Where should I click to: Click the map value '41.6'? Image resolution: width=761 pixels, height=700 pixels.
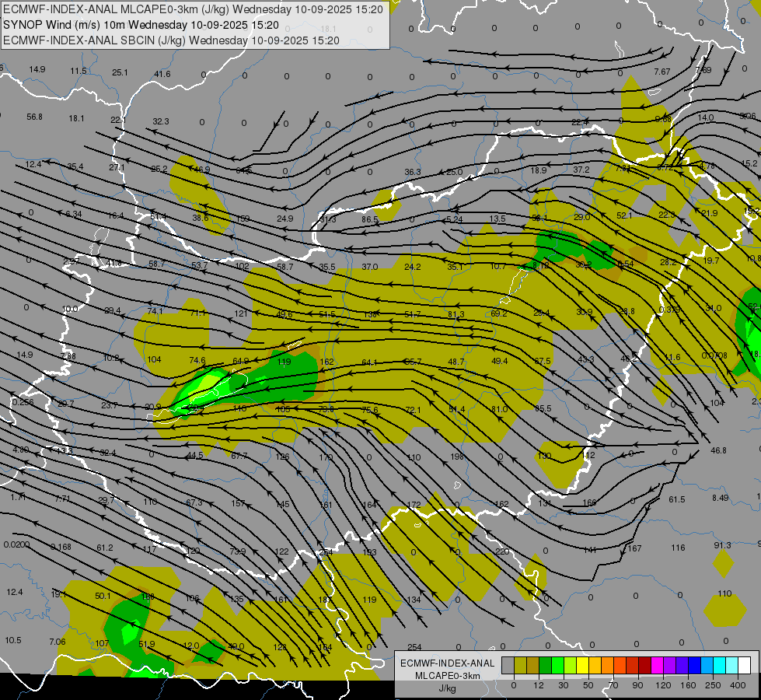(162, 74)
